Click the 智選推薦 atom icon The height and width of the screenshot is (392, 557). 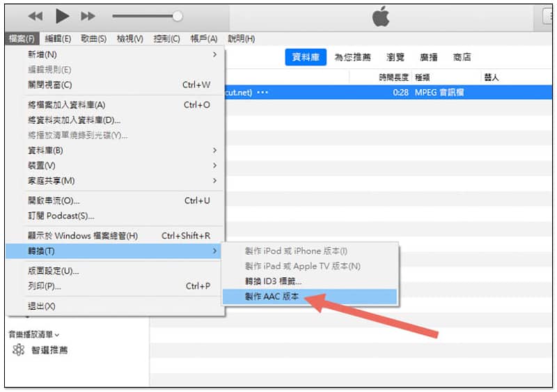point(18,350)
